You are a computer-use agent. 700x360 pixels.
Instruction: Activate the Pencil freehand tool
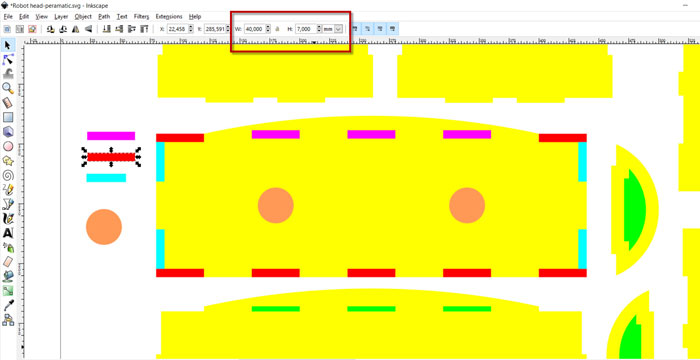tap(8, 189)
